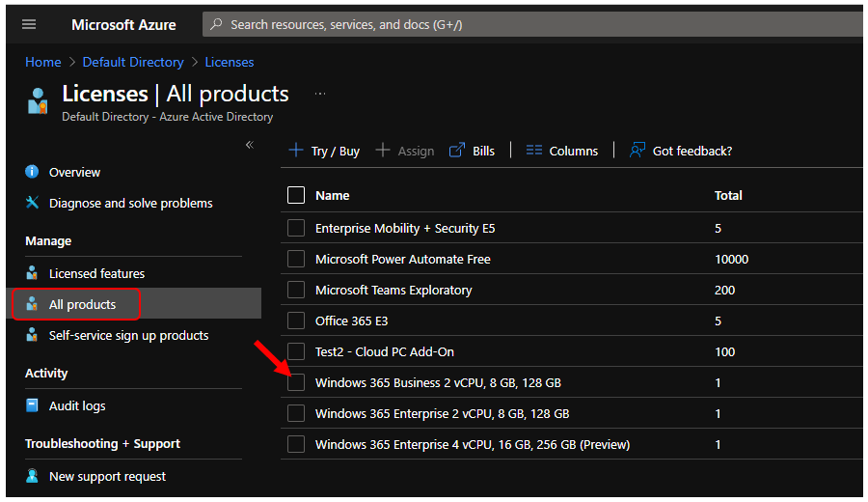Check Test2 - Cloud PC Add-On row
868x502 pixels.
(296, 351)
